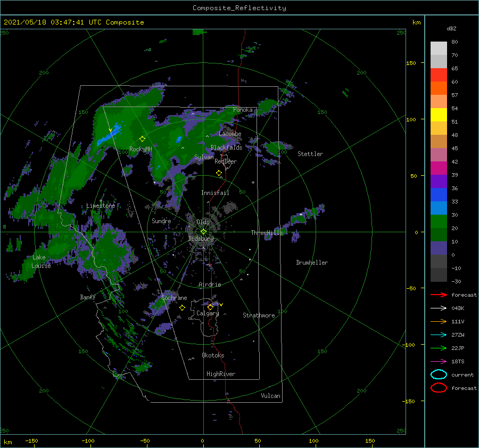Click the magenta 18TS arrow legend icon
Screen dimensions: 479x448
click(439, 362)
